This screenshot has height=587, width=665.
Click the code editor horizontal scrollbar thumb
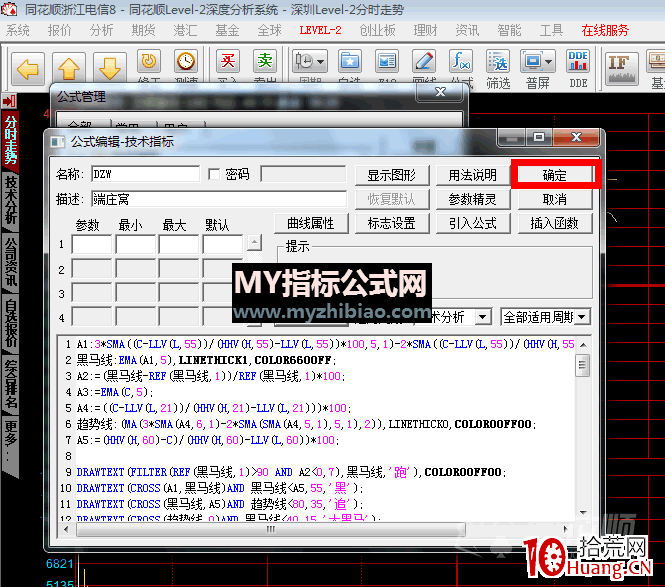271,529
